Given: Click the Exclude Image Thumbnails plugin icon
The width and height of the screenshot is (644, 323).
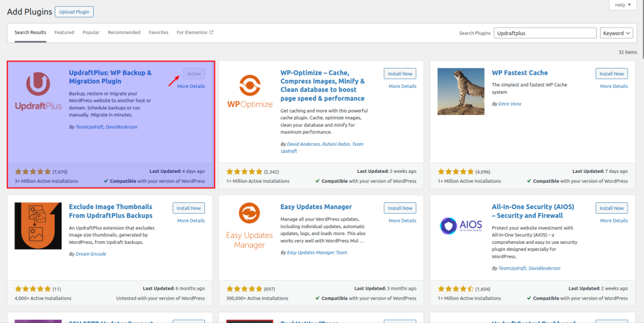Looking at the screenshot, I should (38, 226).
